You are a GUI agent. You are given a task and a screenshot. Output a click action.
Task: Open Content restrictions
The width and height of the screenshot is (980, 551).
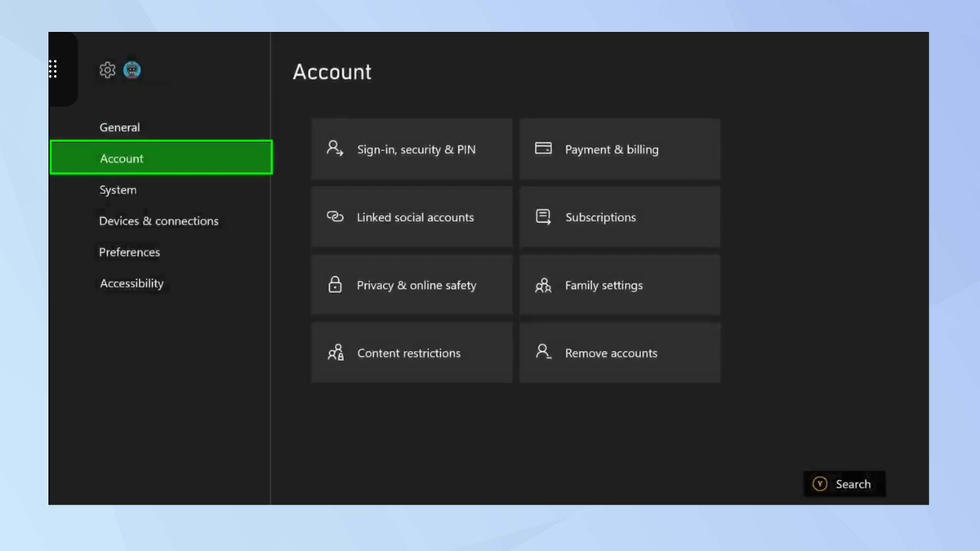tap(411, 353)
